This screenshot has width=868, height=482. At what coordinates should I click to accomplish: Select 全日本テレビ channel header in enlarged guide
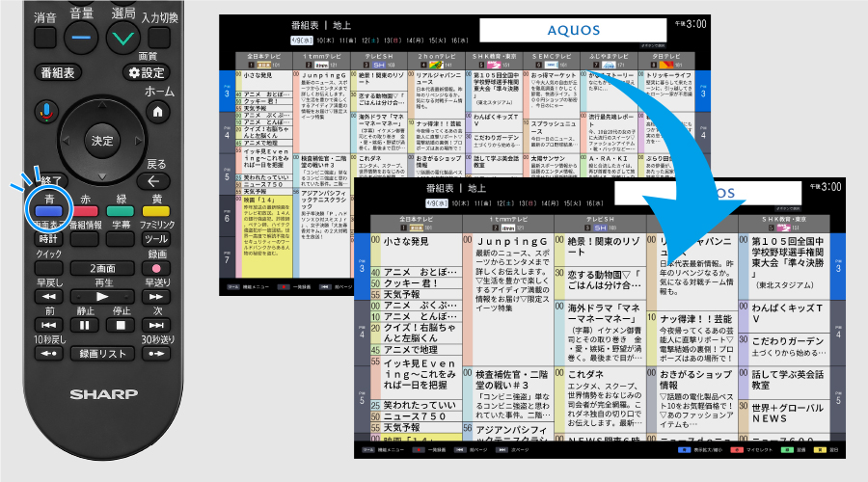(417, 224)
